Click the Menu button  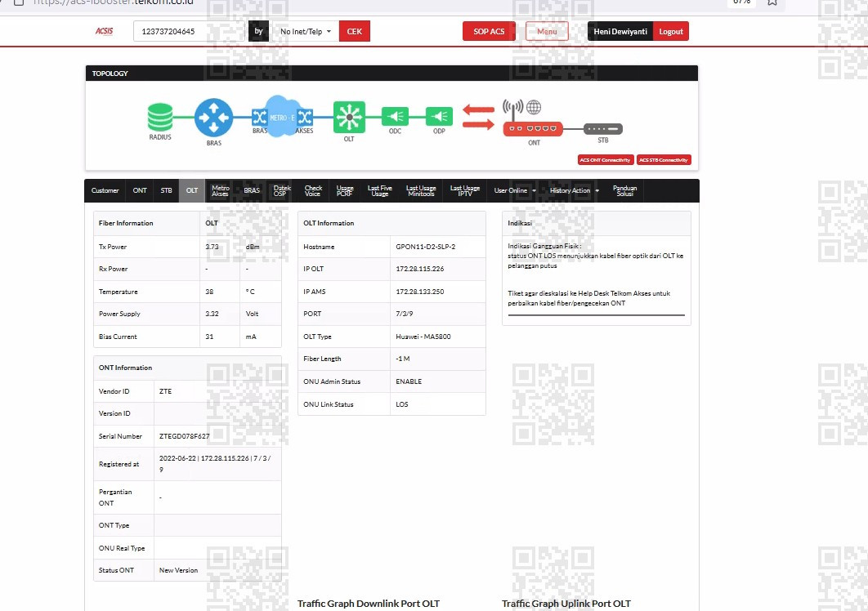click(547, 32)
